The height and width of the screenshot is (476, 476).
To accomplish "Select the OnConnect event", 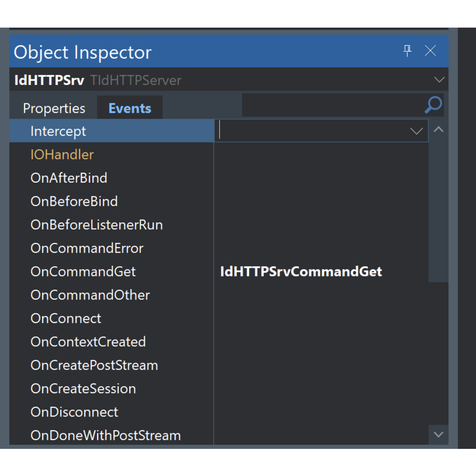I will tap(66, 318).
